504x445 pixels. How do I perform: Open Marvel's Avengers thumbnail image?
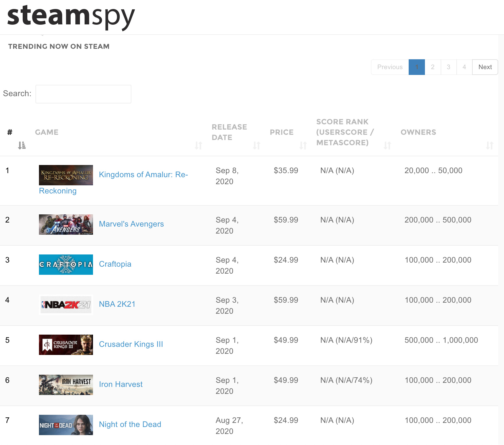66,225
